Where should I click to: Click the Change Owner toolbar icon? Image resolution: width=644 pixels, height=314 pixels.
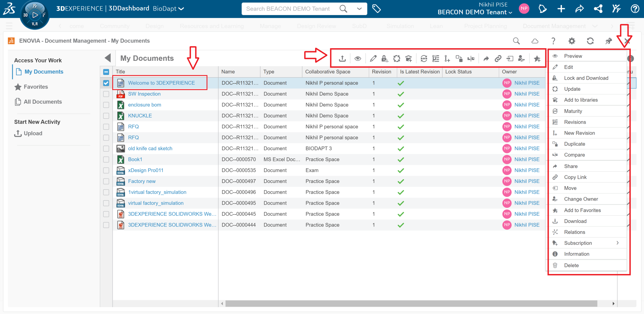(521, 59)
